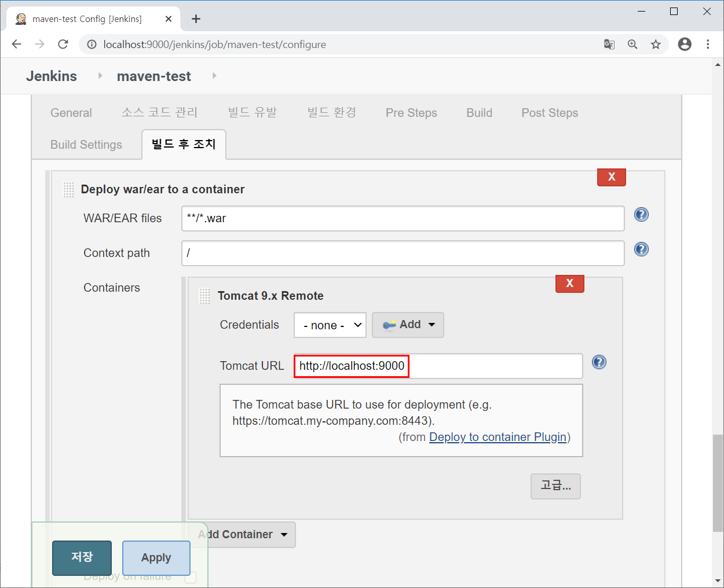
Task: Click the zoom magnifier icon in address bar
Action: (632, 45)
